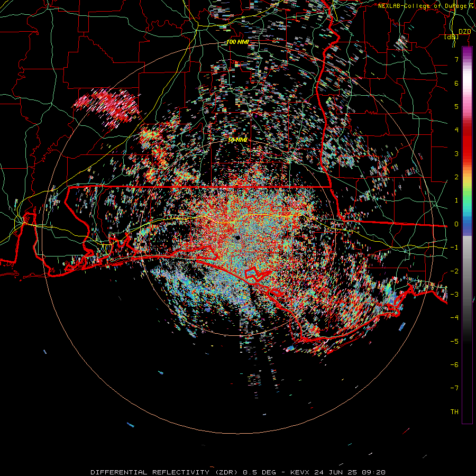This screenshot has width=476, height=476.
Task: Click the TH label at the legend bottom
Action: click(x=454, y=412)
